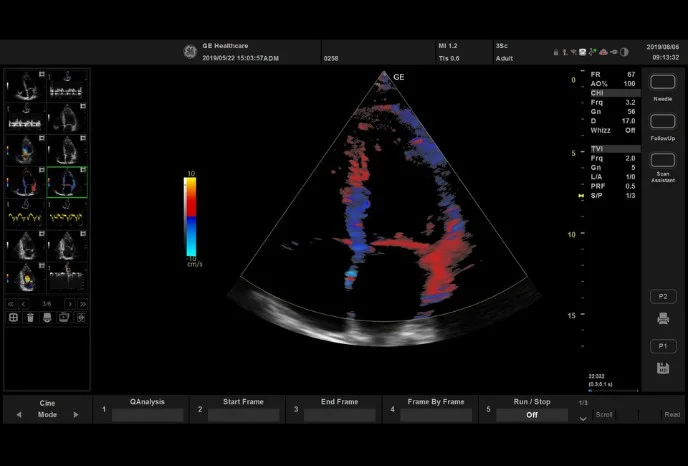This screenshot has height=466, width=688.
Task: Jump to last clipboard page
Action: click(x=81, y=303)
